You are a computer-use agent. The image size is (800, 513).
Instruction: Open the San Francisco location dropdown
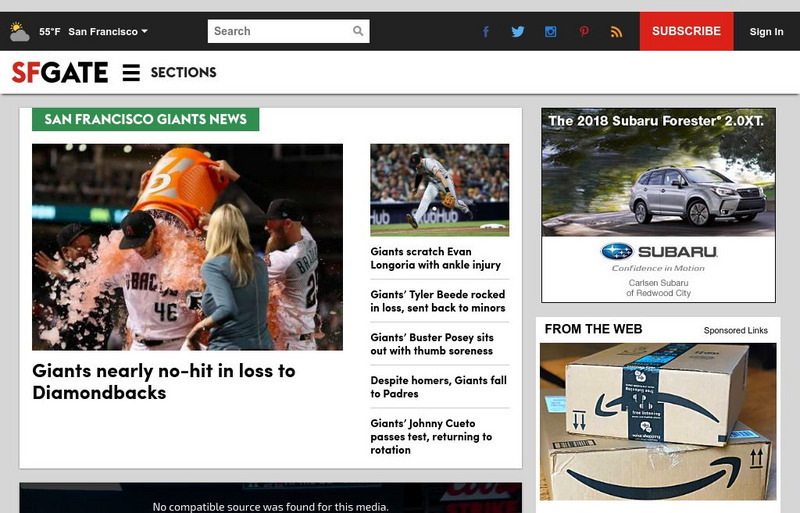coord(108,32)
